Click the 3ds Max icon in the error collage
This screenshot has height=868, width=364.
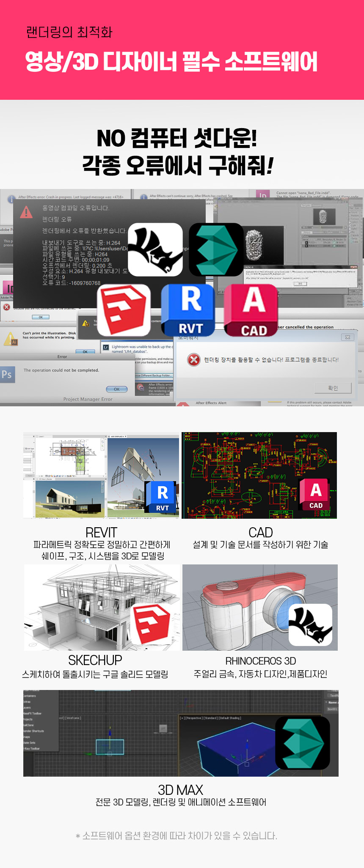point(216,249)
